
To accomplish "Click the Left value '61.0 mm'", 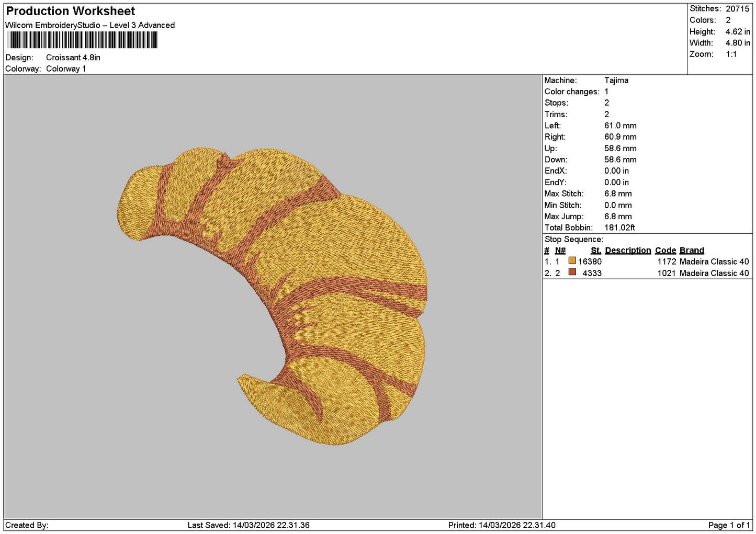I will pos(620,126).
